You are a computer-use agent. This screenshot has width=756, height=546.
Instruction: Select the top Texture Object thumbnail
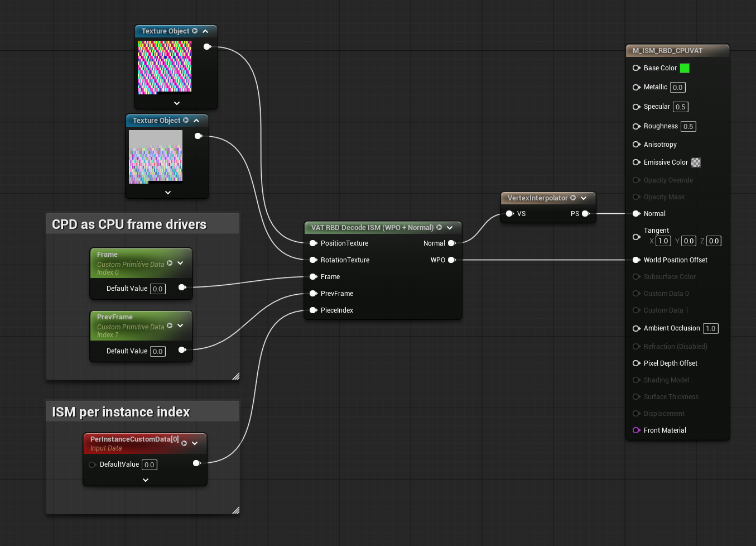pyautogui.click(x=165, y=68)
